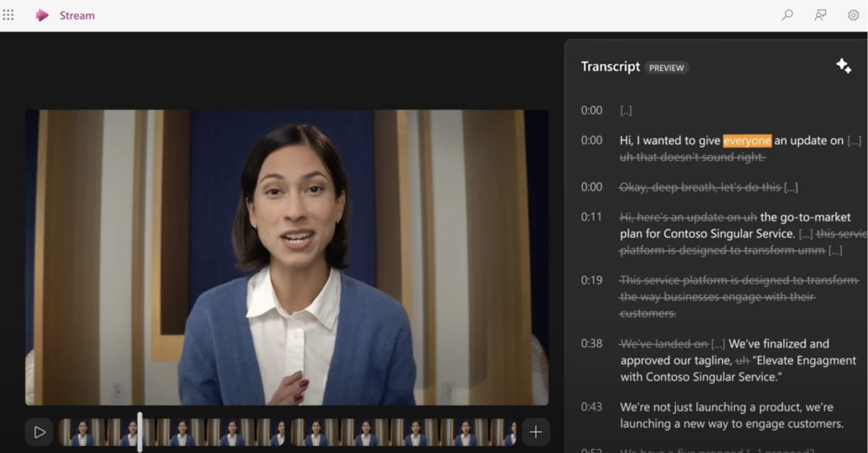Click the [...] marker in the 0:38 segment
Image resolution: width=868 pixels, height=453 pixels.
pos(719,343)
